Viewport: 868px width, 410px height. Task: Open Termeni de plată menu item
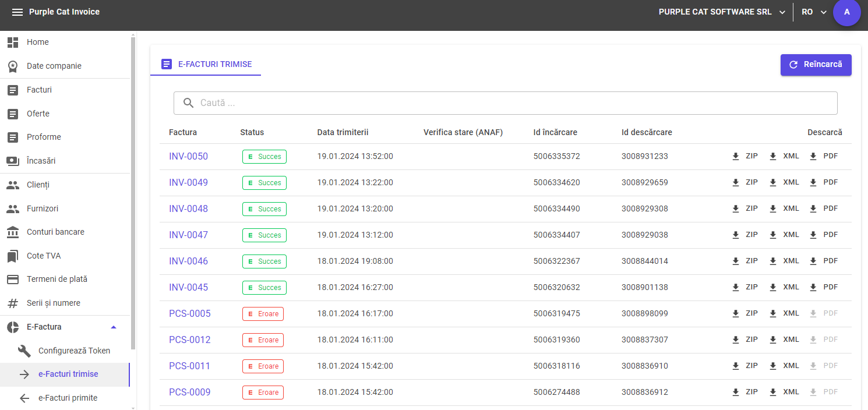65,280
